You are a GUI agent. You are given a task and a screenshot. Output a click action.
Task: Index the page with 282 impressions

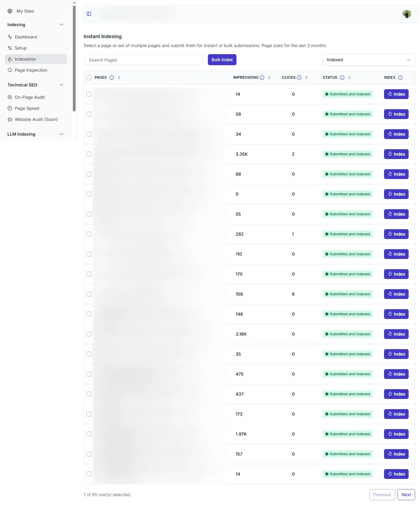[396, 234]
